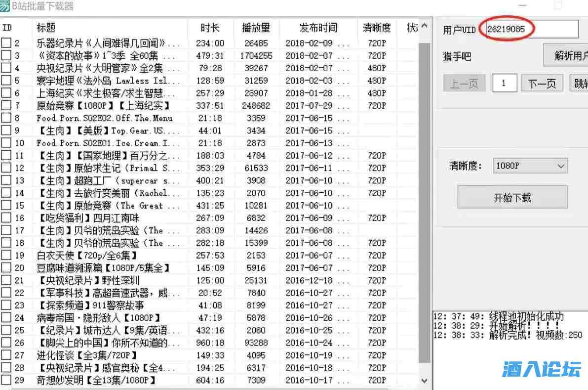The width and height of the screenshot is (588, 390).
Task: Open the 清晰度 1080P dropdown
Action: 530,166
